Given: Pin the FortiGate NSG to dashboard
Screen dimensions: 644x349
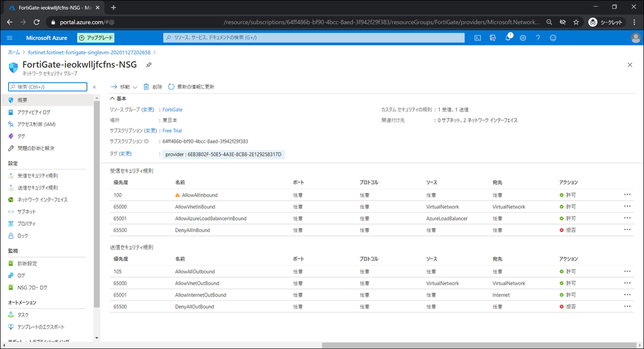Looking at the screenshot, I should (149, 65).
